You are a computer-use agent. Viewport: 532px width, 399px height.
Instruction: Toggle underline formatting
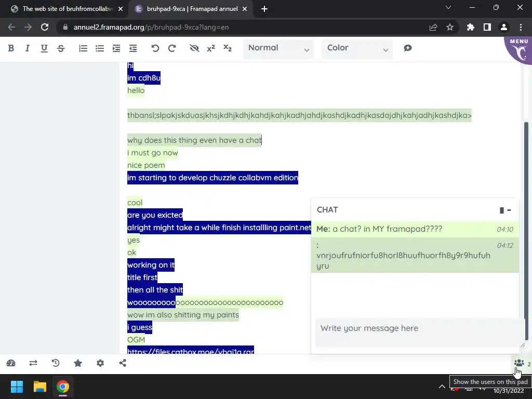point(44,48)
